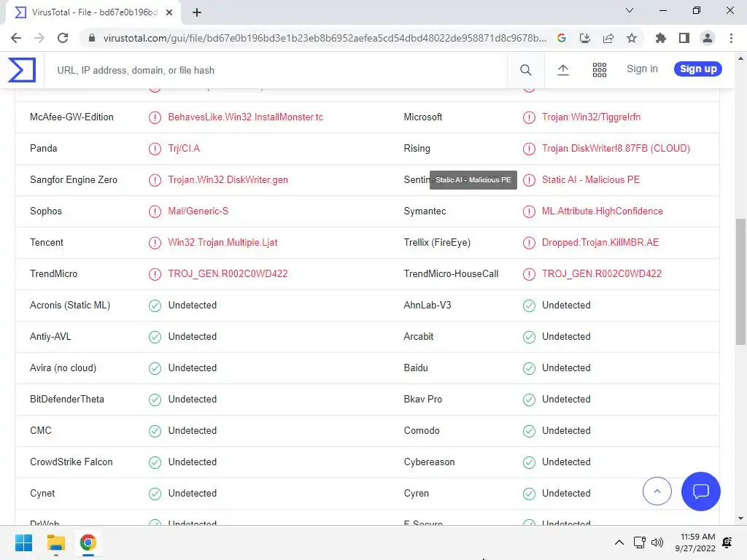Image resolution: width=747 pixels, height=560 pixels.
Task: Click the search magnifier icon
Action: (525, 70)
